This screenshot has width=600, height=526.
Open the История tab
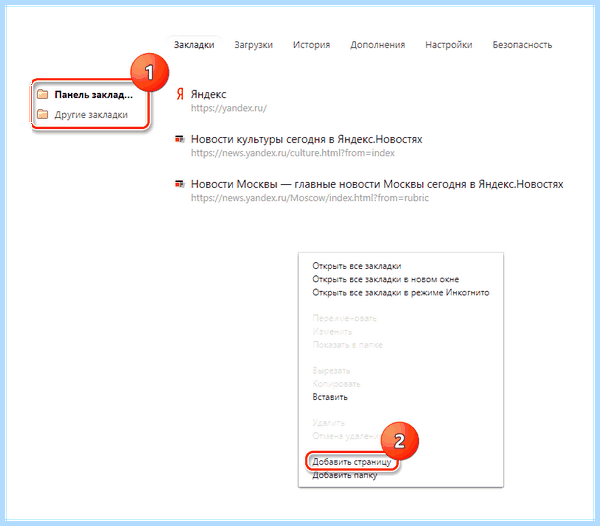tap(311, 45)
